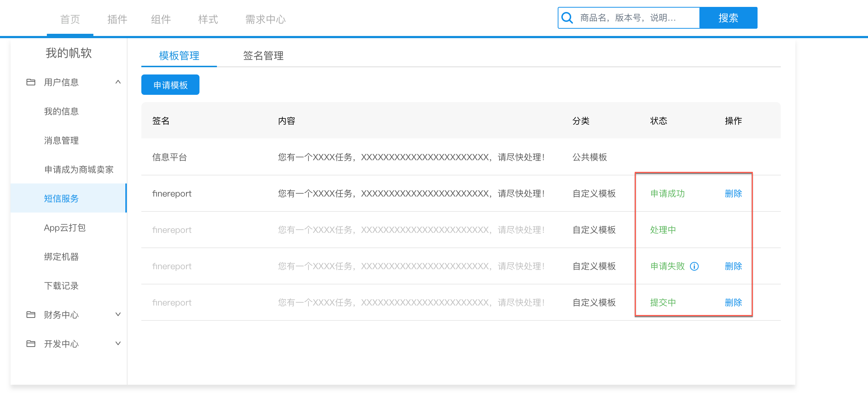Open 消息管理 in the sidebar
This screenshot has width=868, height=400.
point(61,141)
